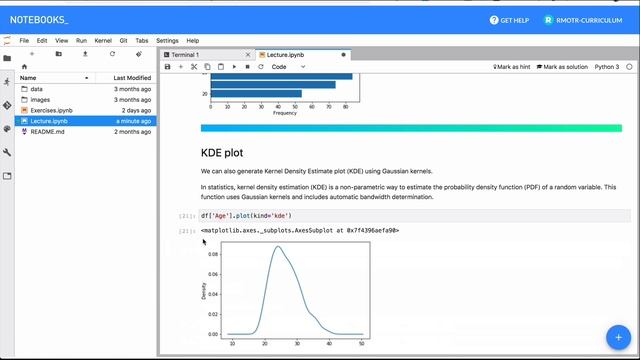Viewport: 640px width, 360px height.
Task: Click the RMOTR-CURRICULUM user avatar
Action: pos(548,20)
